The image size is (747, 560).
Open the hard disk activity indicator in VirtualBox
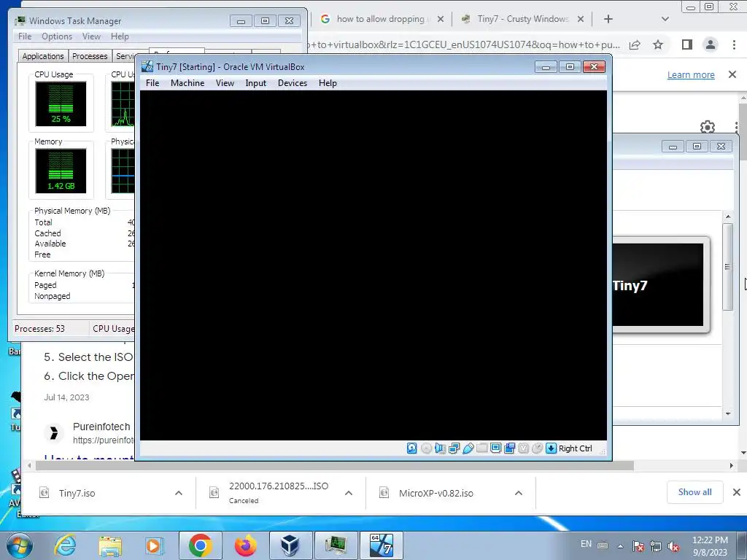click(x=412, y=448)
